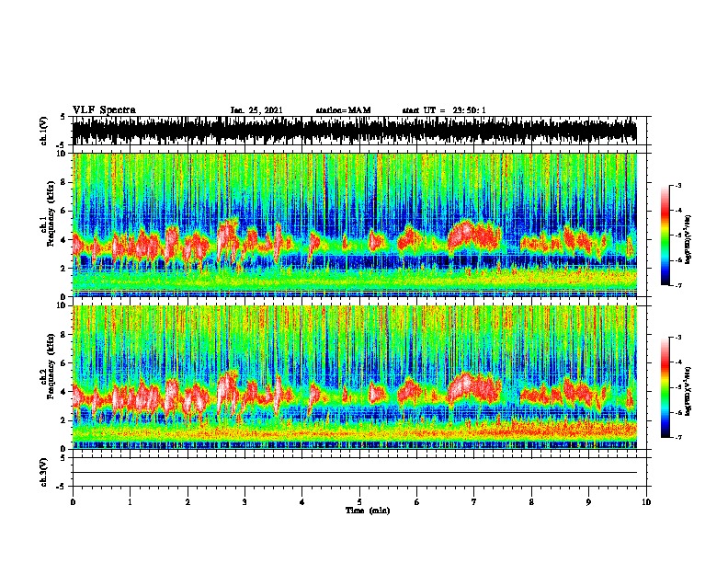Image resolution: width=728 pixels, height=563 pixels.
Task: Click the time-axis tick label "7"
Action: (x=474, y=502)
